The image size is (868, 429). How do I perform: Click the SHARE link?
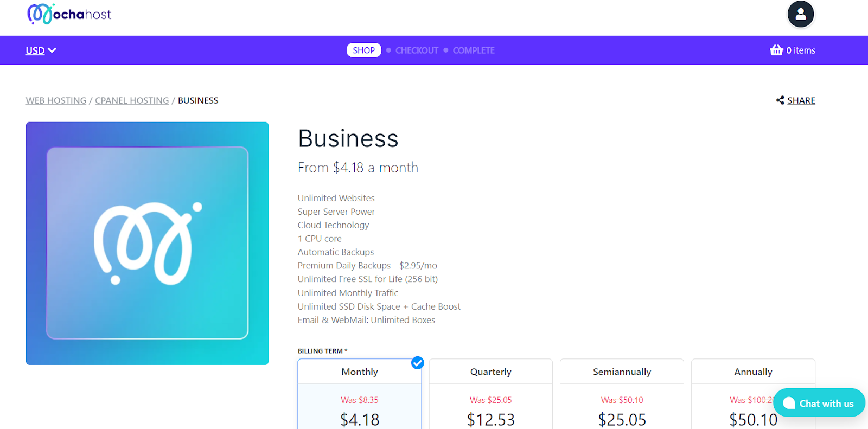click(801, 100)
